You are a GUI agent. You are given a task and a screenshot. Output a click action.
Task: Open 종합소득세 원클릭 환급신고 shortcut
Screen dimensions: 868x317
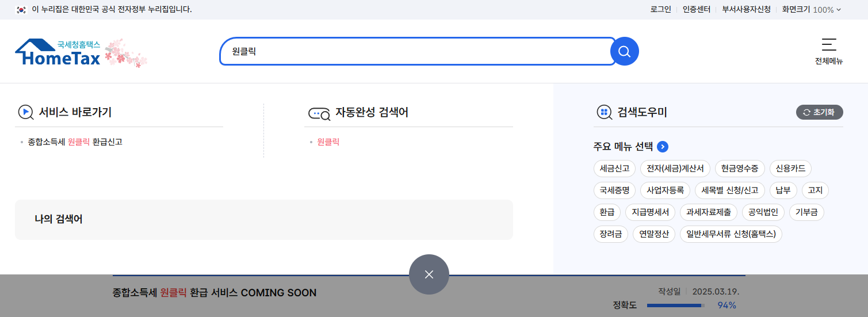(75, 142)
